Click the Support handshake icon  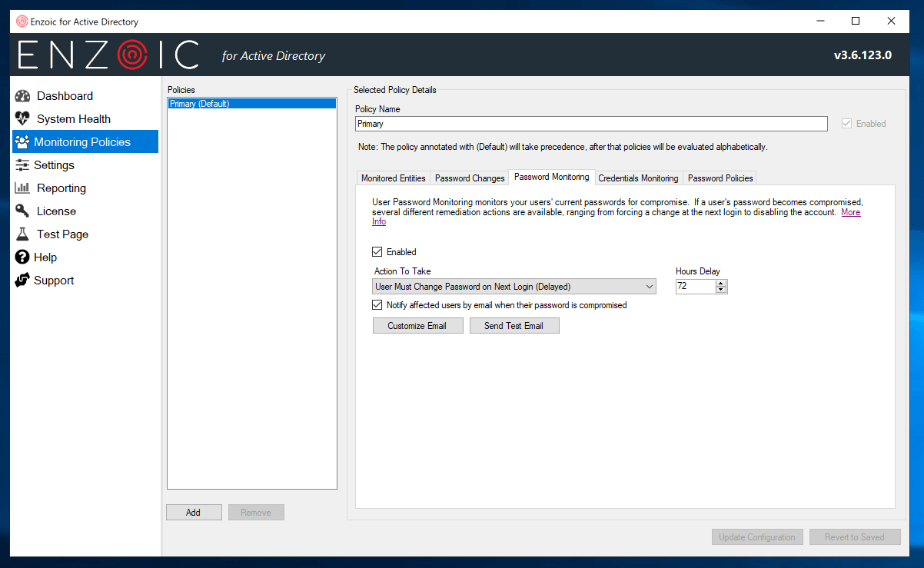tap(22, 281)
